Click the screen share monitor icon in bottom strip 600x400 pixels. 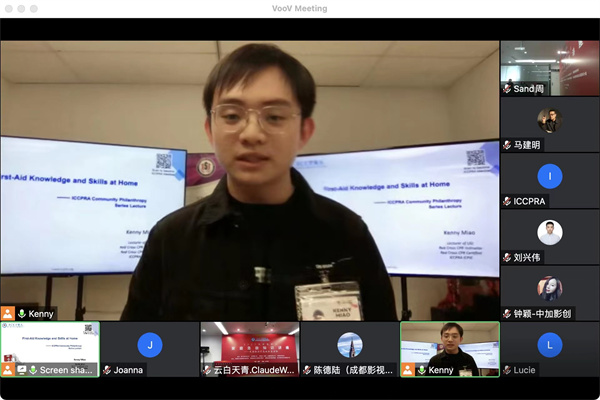tap(22, 370)
